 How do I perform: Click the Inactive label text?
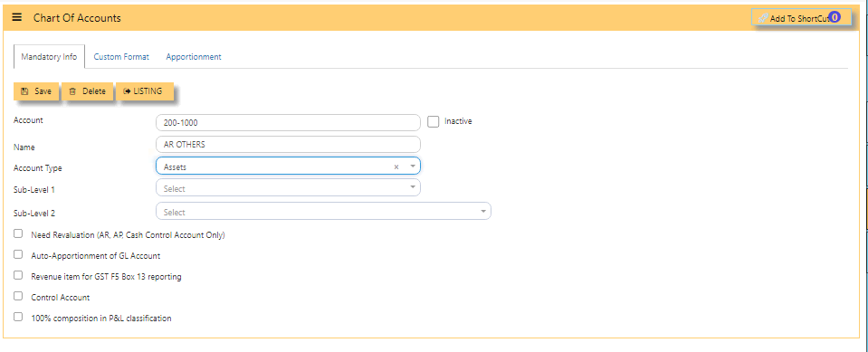point(458,121)
